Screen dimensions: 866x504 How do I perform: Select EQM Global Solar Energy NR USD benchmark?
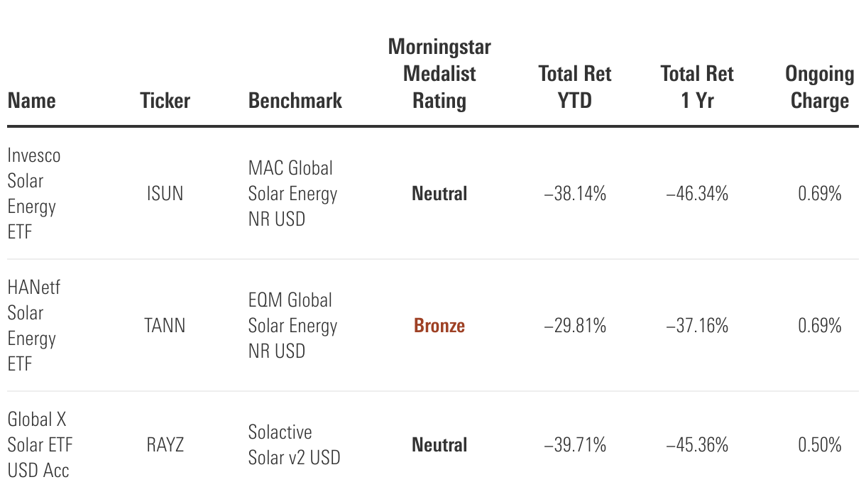(292, 325)
